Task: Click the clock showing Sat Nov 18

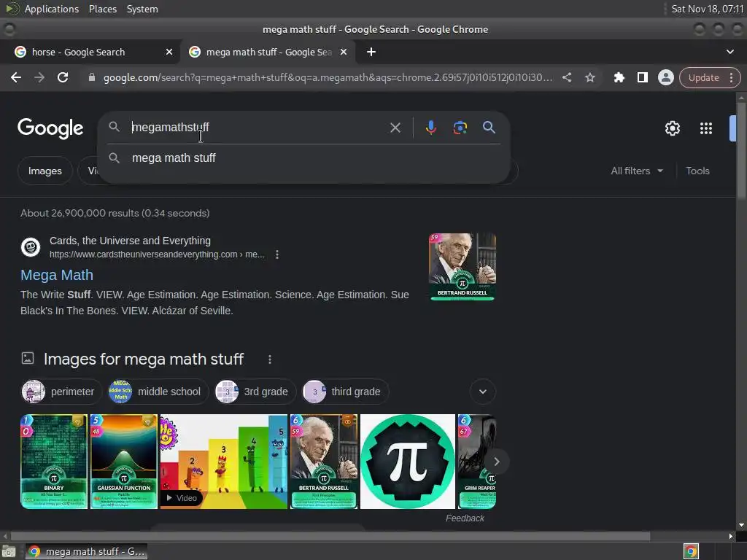Action: [x=707, y=9]
